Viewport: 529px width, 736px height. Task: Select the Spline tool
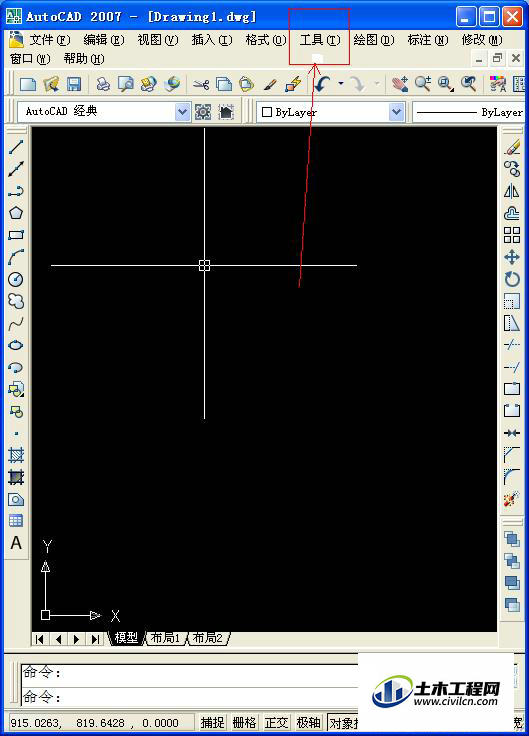(16, 323)
